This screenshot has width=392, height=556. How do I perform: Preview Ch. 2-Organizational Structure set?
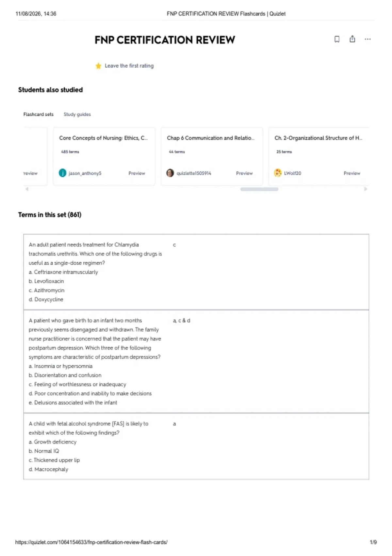tap(352, 173)
